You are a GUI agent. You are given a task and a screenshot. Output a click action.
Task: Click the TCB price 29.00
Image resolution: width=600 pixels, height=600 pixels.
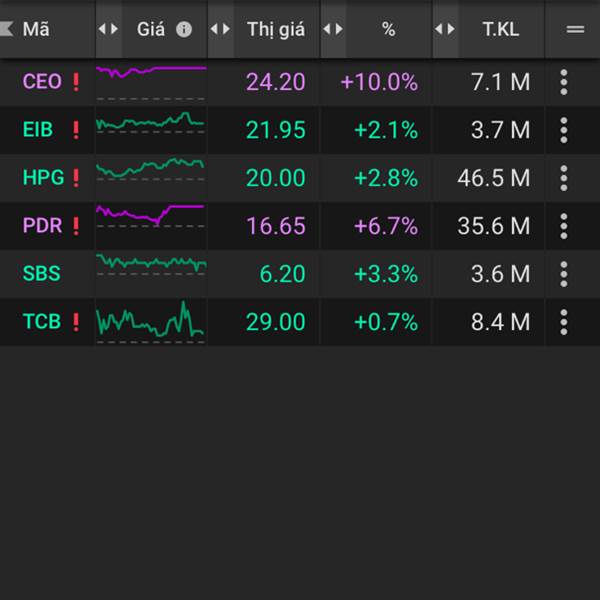[x=276, y=322]
